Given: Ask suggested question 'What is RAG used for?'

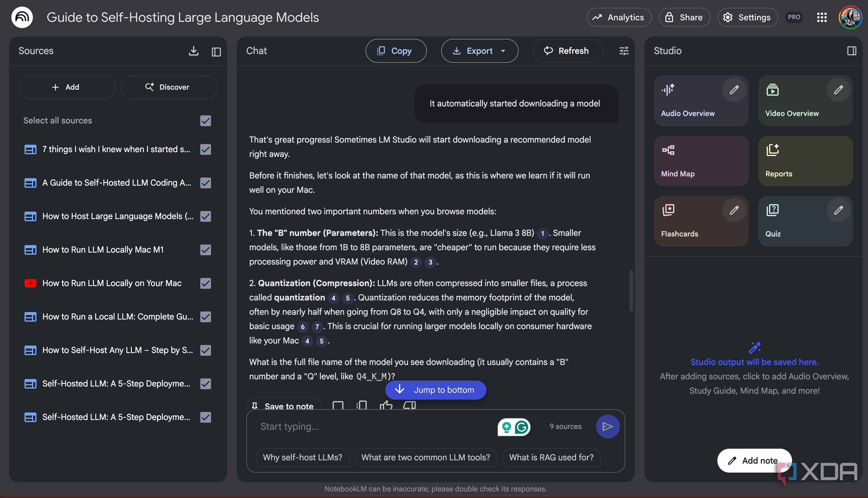Looking at the screenshot, I should pos(551,458).
